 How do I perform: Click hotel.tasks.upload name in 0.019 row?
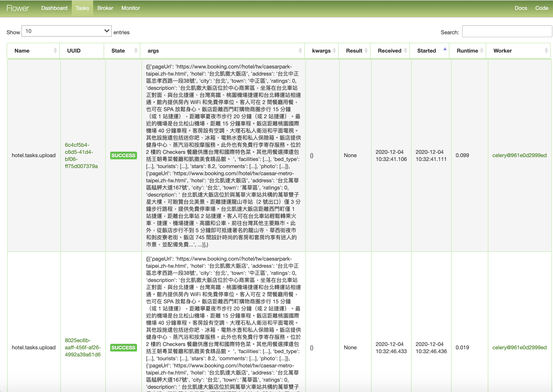coord(33,347)
